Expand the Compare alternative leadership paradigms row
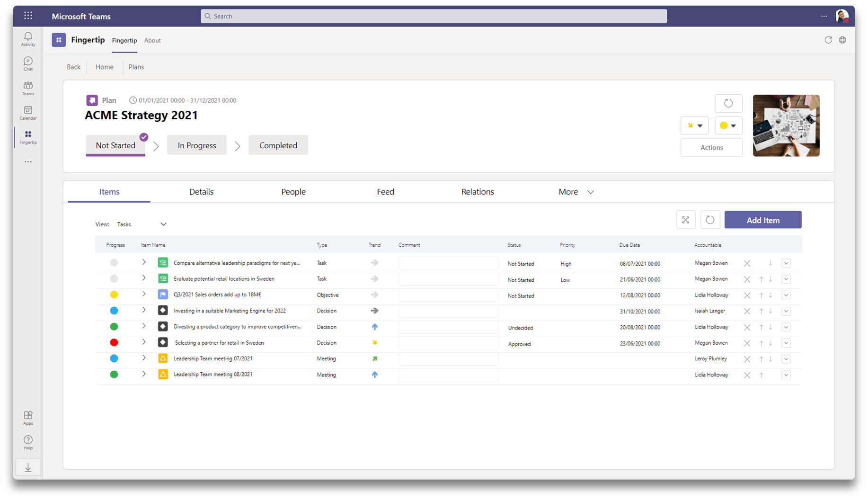868x500 pixels. (144, 262)
